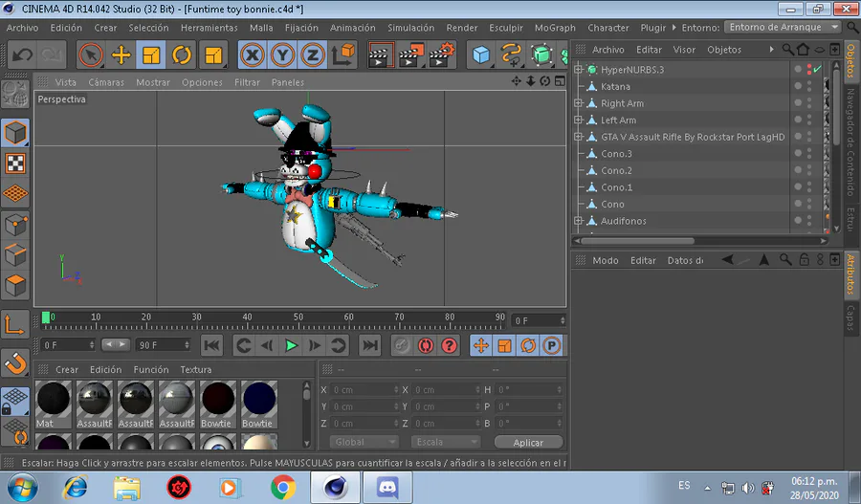
Task: Enable Texture mode checkerboard icon
Action: pos(15,163)
